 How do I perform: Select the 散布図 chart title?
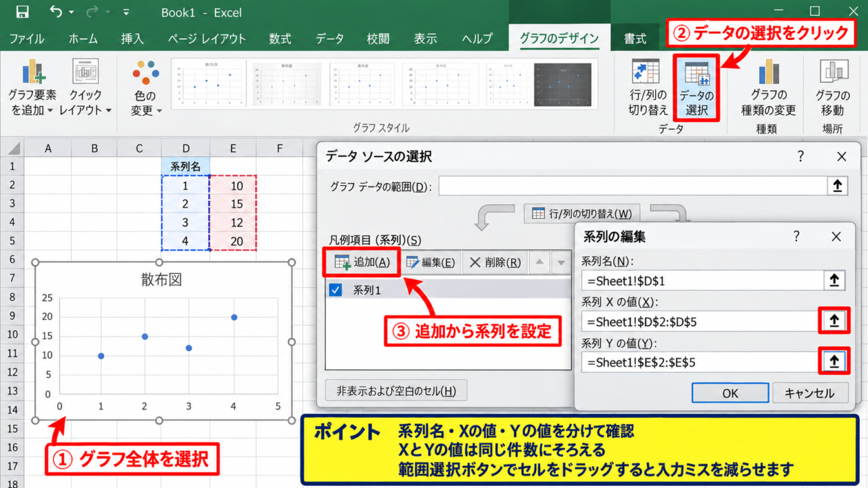[x=161, y=280]
